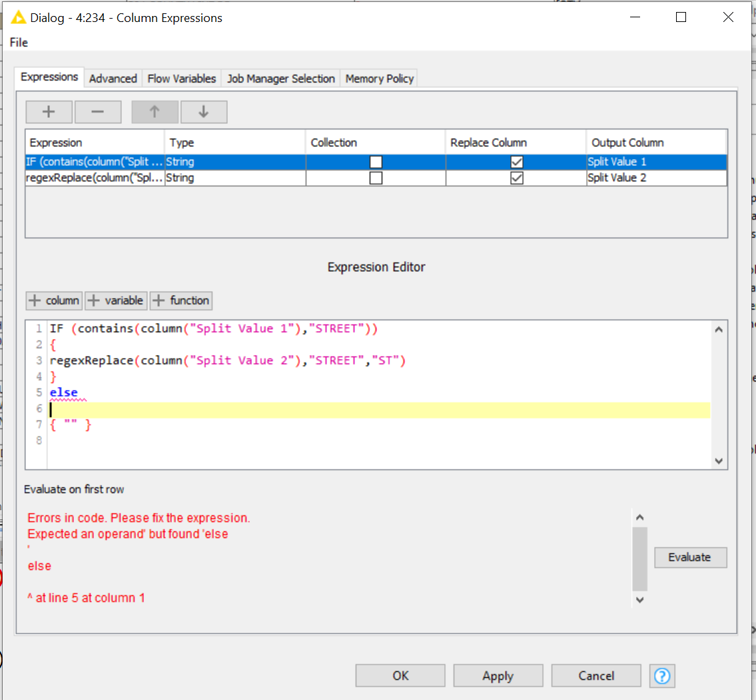This screenshot has height=700, width=756.
Task: Edit the Split Value 2 output column cell
Action: [x=656, y=178]
